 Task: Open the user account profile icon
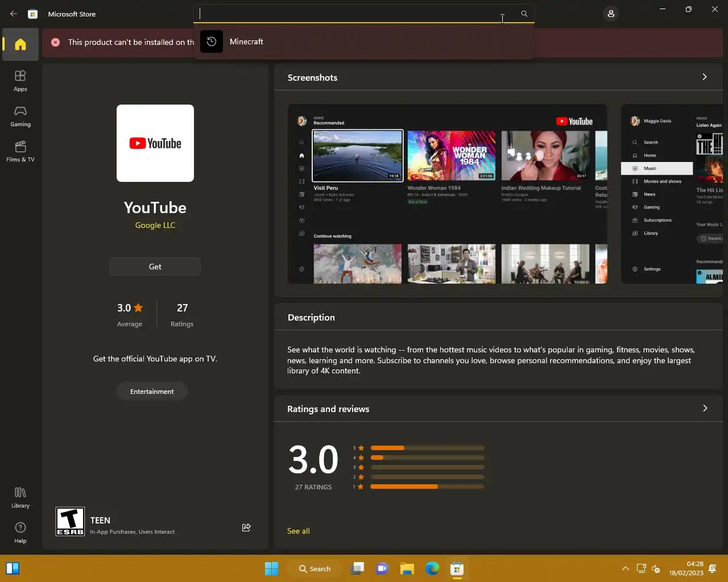(x=611, y=14)
